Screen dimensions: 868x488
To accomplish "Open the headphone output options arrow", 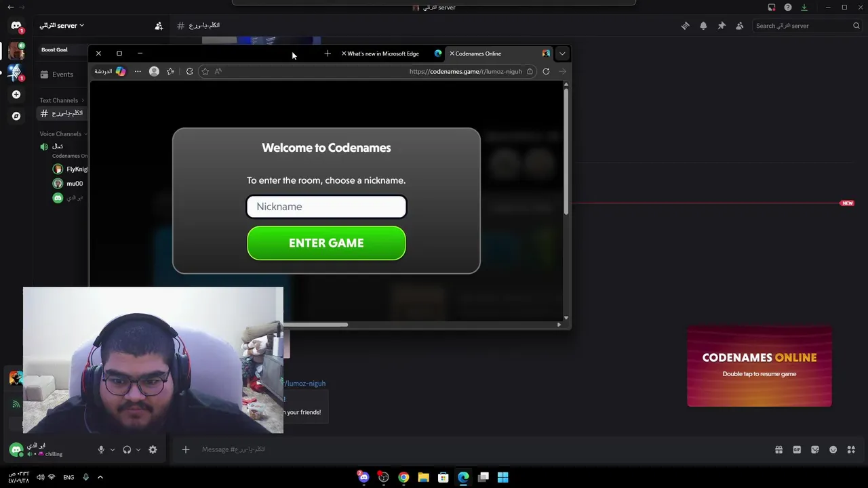I will coord(138,449).
